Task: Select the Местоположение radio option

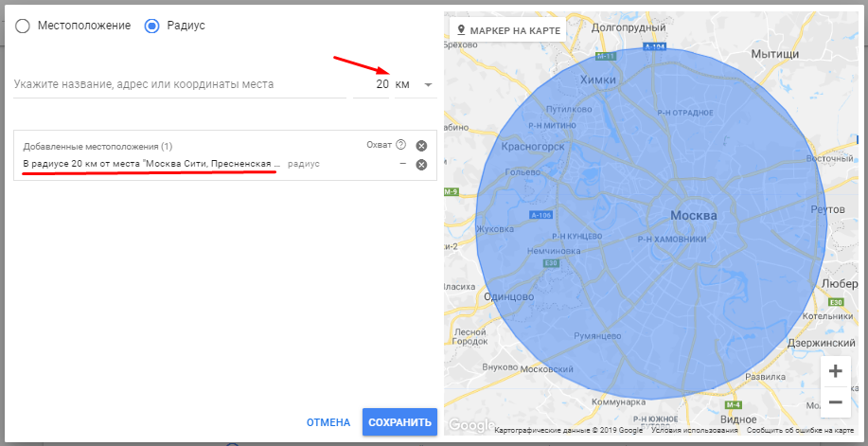Action: point(23,26)
